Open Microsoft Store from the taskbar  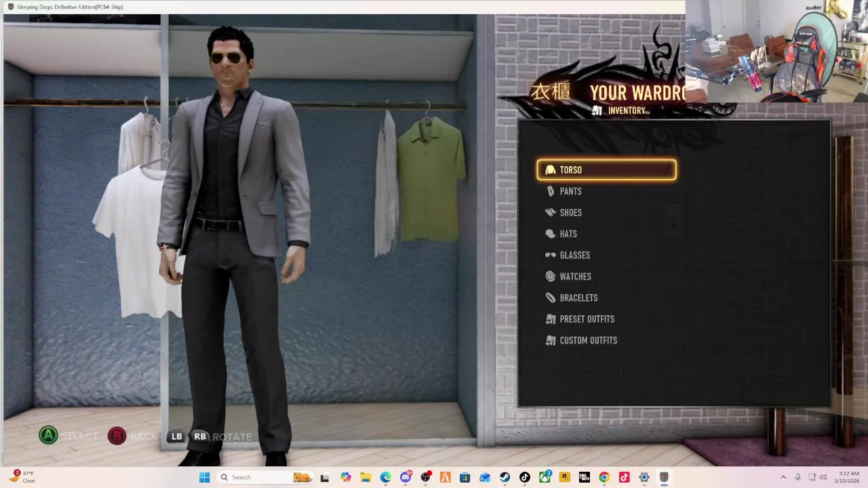(465, 477)
